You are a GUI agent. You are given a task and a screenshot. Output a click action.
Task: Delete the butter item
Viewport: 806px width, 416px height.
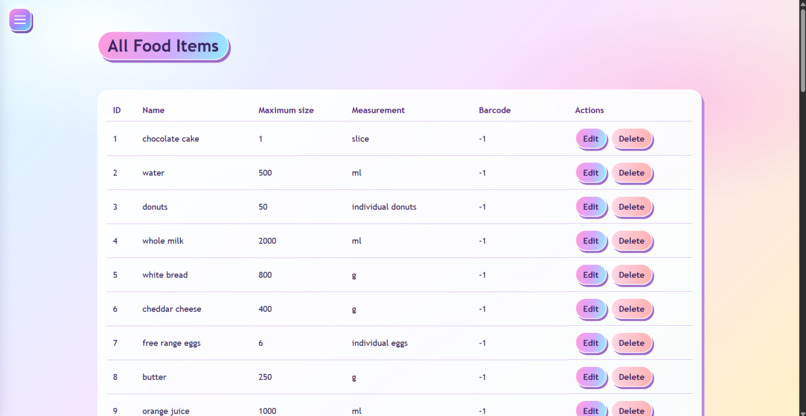[631, 377]
